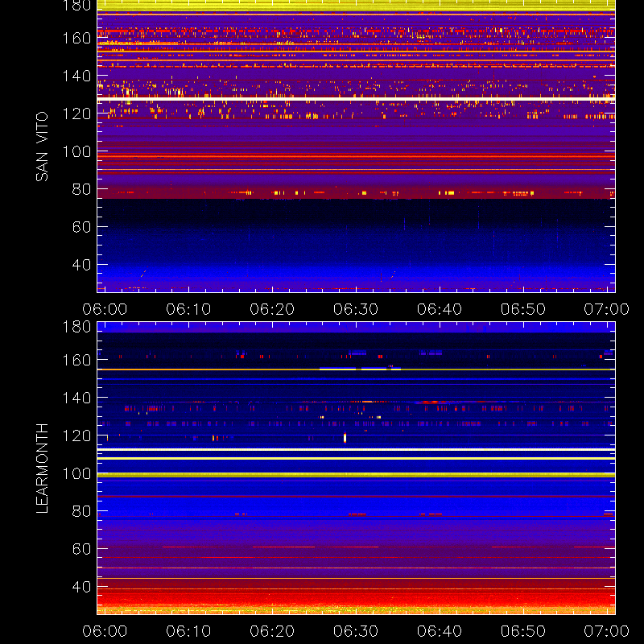Viewport: 644px width, 644px height.
Task: Click the 06:30 time label under San Vito plot
Action: pyautogui.click(x=356, y=309)
